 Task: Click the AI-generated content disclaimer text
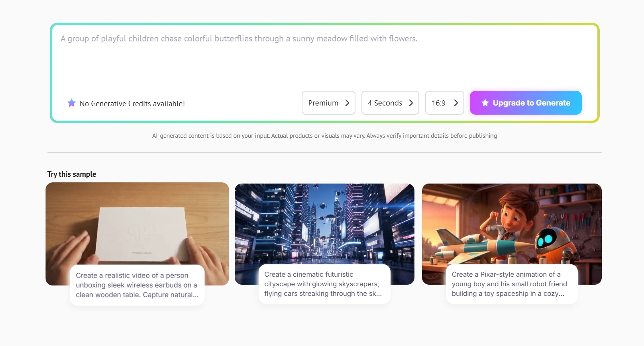[324, 136]
